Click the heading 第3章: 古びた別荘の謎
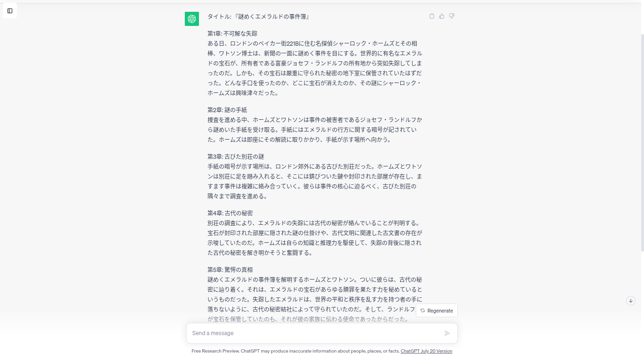Image resolution: width=644 pixels, height=362 pixels. tap(236, 156)
